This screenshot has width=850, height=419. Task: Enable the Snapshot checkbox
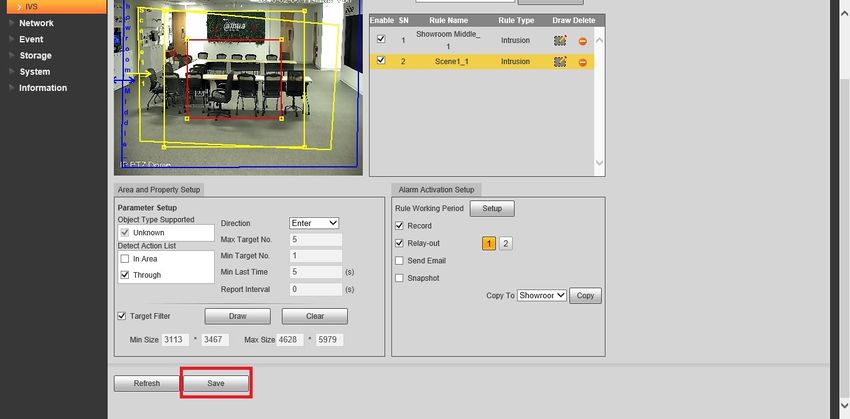click(401, 278)
